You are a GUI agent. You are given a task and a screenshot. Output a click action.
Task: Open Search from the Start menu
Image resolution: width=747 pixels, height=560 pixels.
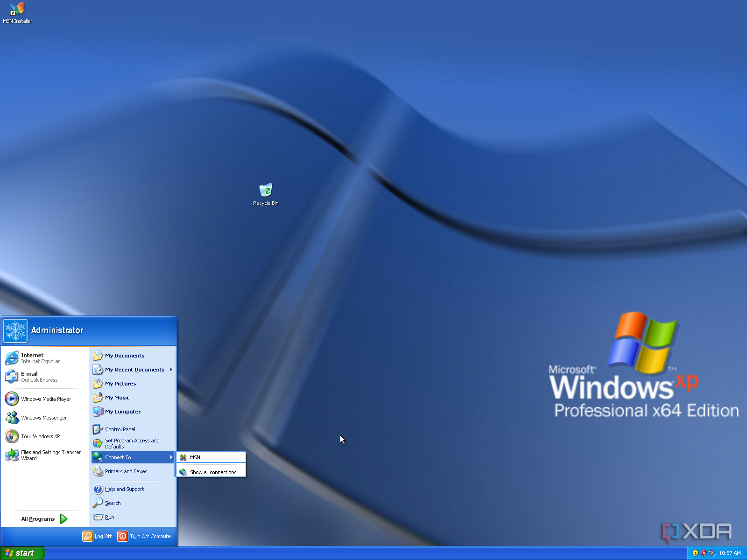point(133,503)
